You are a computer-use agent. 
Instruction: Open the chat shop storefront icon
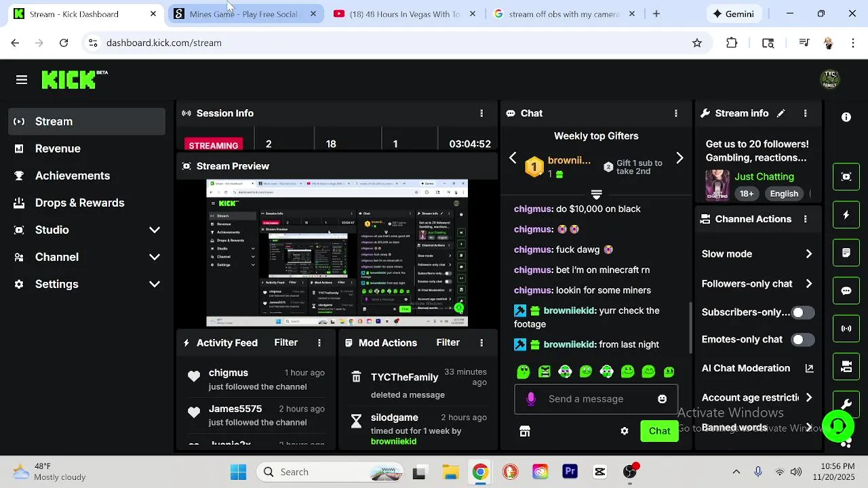(524, 431)
